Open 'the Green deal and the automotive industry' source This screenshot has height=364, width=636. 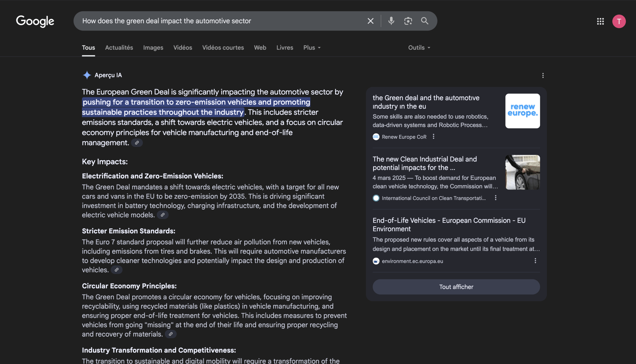426,102
